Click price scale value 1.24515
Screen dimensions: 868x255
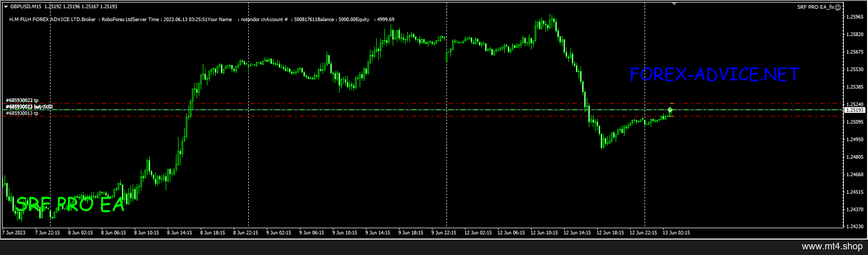[x=855, y=192]
